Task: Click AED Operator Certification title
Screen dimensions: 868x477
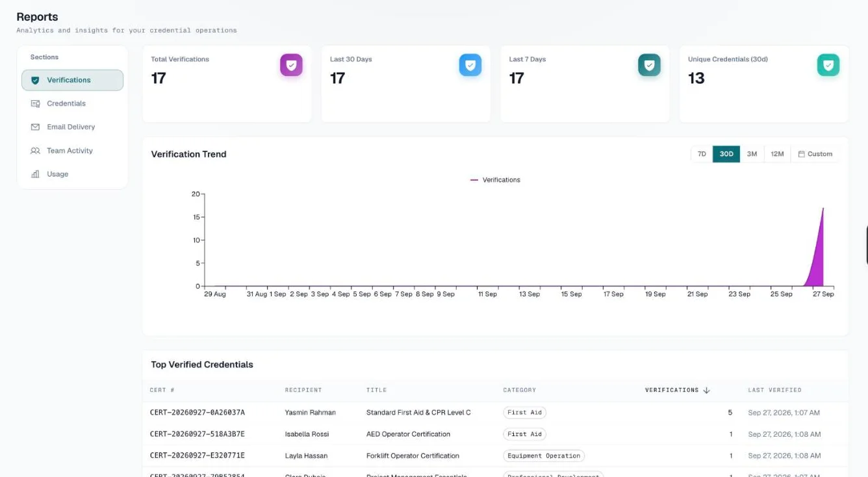Action: [408, 434]
